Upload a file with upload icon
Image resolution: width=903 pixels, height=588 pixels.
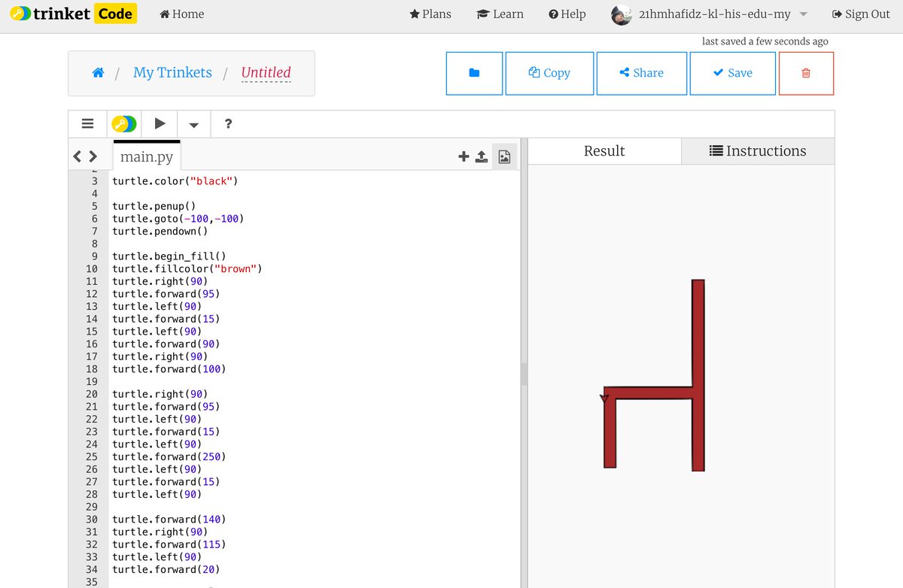click(482, 156)
